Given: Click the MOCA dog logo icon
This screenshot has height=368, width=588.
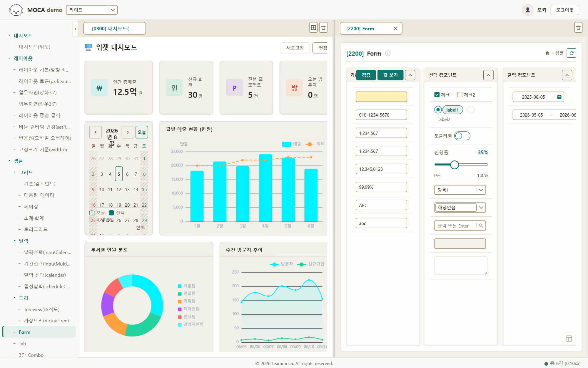Looking at the screenshot, I should tap(16, 10).
